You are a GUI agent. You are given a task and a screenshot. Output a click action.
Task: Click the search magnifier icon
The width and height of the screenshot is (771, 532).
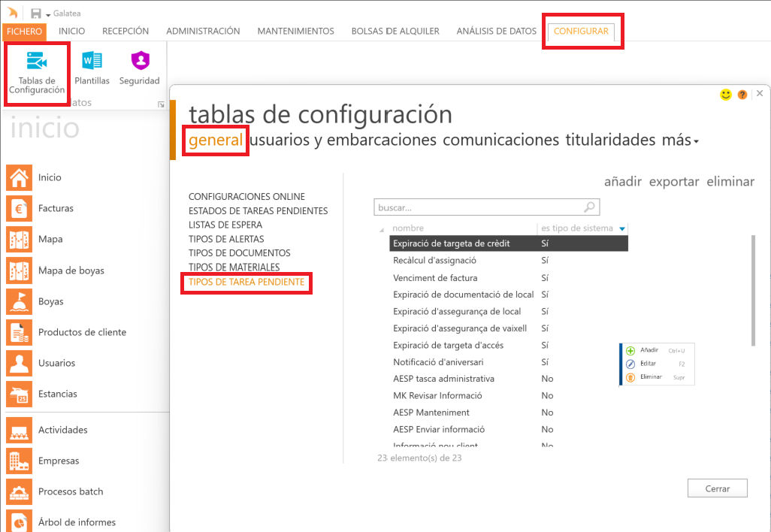coord(590,207)
